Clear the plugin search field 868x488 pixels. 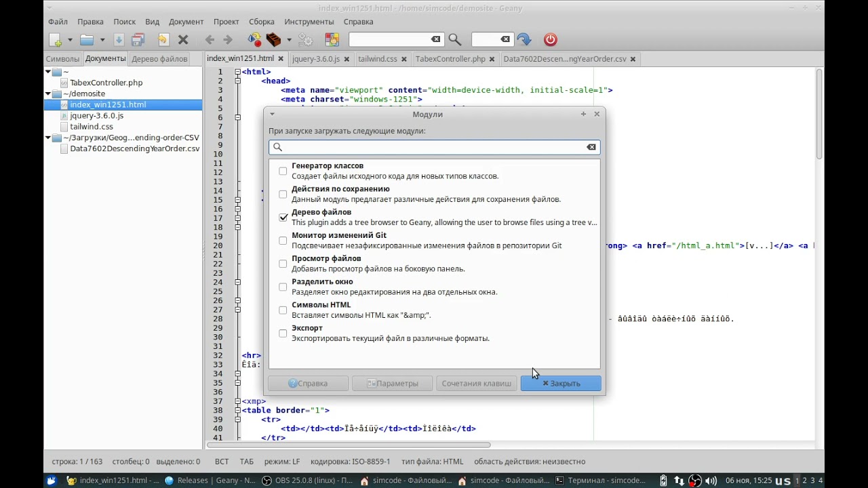[x=591, y=147]
